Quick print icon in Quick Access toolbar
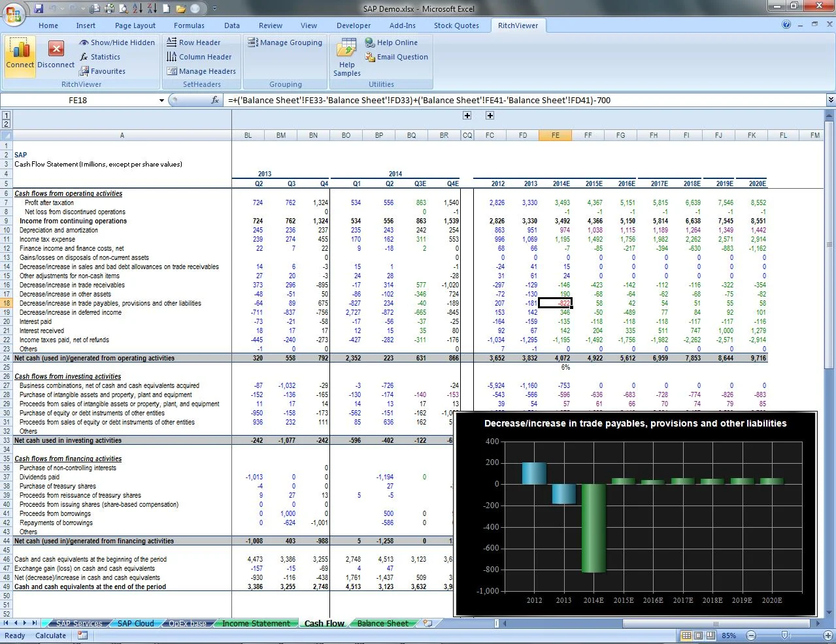836x644 pixels. pyautogui.click(x=109, y=8)
